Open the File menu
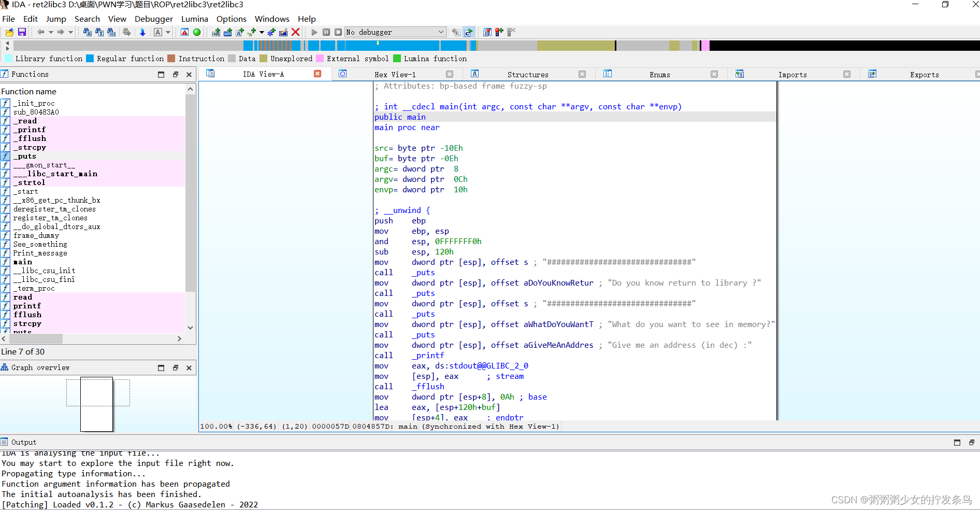Viewport: 980px width, 510px height. click(x=9, y=19)
